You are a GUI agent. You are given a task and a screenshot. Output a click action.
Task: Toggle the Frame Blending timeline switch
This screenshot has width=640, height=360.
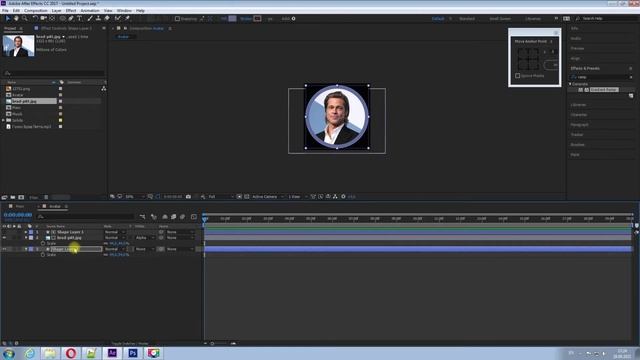point(173,217)
